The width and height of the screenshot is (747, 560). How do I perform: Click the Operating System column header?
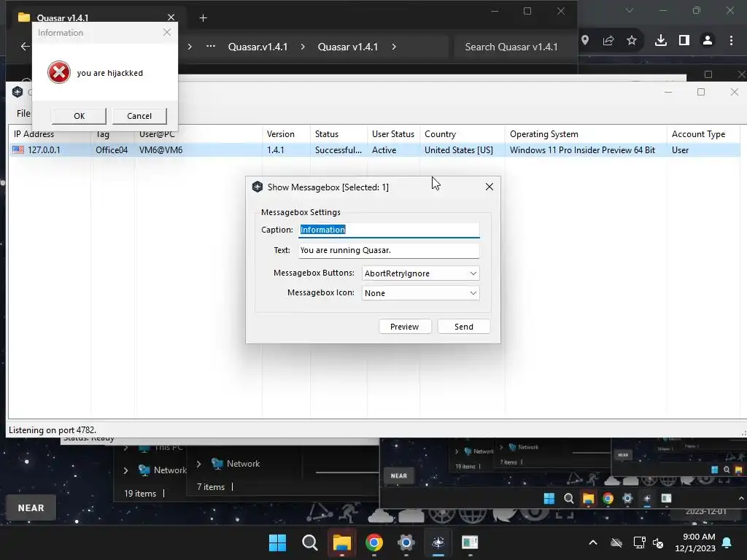click(586, 134)
